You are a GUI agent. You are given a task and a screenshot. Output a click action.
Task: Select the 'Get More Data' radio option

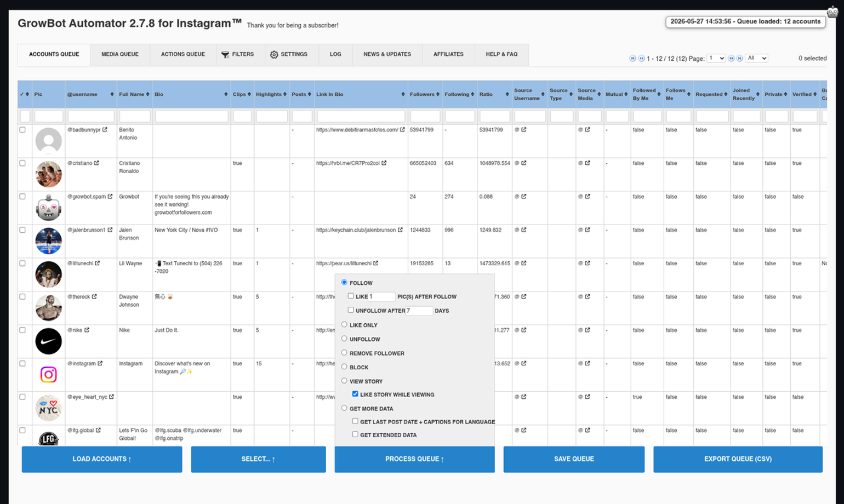point(344,408)
